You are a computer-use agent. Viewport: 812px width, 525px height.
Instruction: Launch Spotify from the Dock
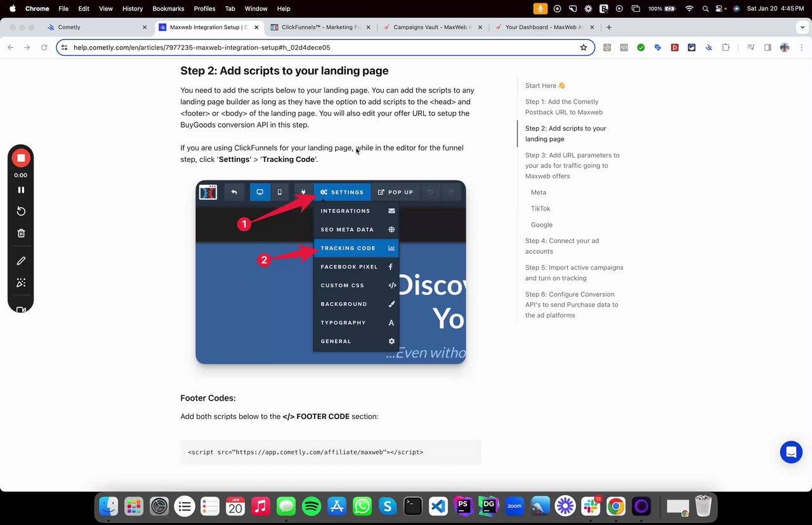tap(311, 506)
